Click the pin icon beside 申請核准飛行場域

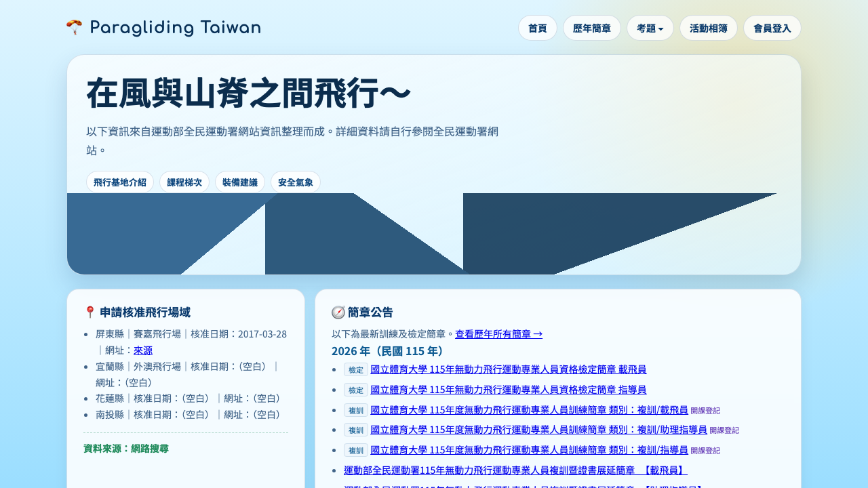[x=90, y=312]
